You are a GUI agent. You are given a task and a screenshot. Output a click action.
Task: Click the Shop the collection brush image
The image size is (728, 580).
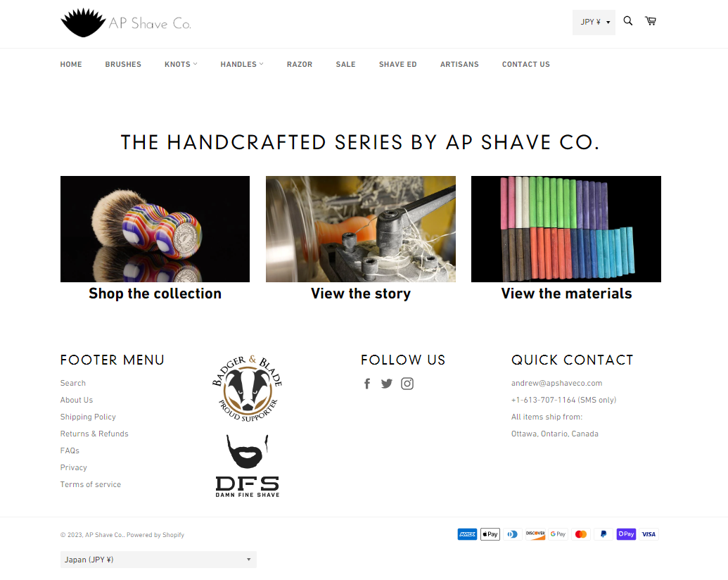click(155, 229)
